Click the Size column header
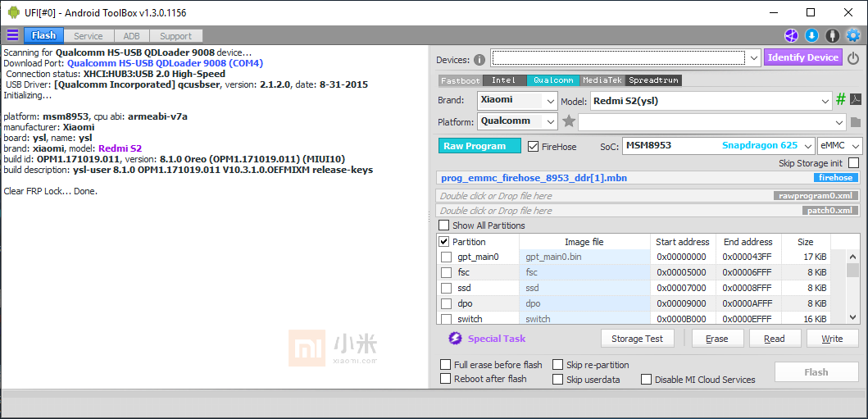Screen dimensions: 868x419 pos(806,242)
